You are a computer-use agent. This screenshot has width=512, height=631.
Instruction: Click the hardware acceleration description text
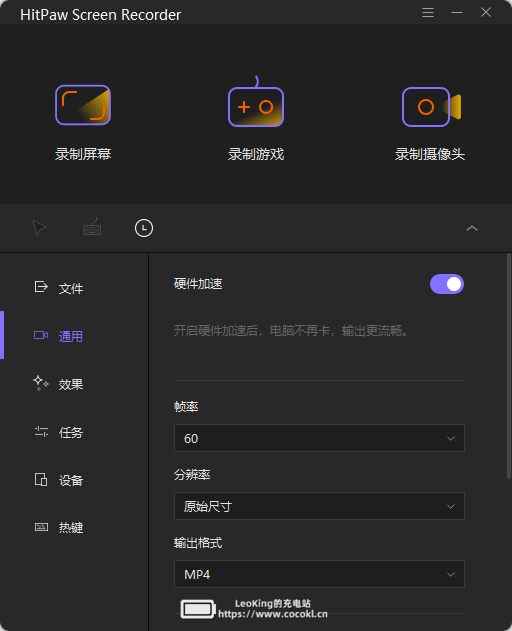tap(291, 331)
